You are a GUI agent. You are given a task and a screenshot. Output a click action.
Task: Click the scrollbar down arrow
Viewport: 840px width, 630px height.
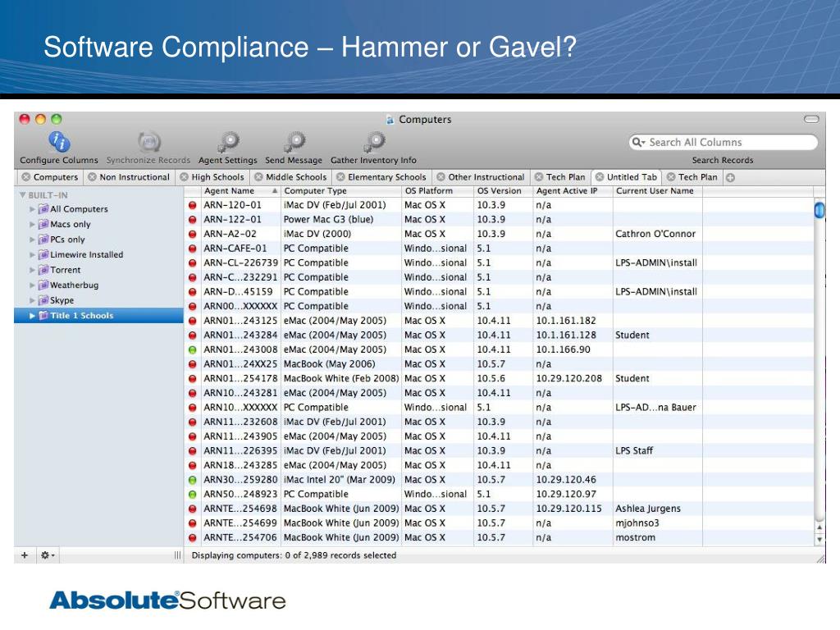[819, 540]
